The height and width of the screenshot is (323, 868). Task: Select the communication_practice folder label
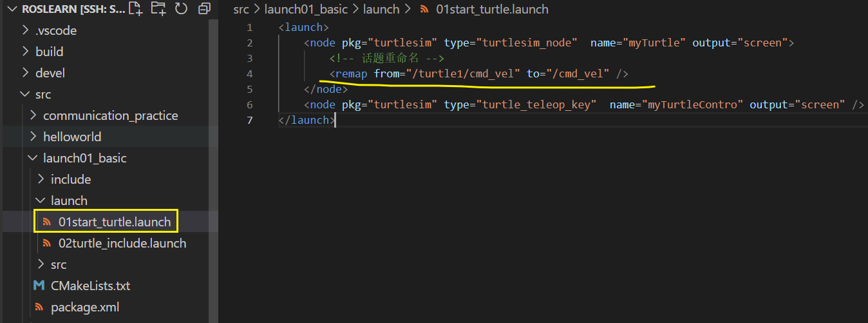click(111, 115)
